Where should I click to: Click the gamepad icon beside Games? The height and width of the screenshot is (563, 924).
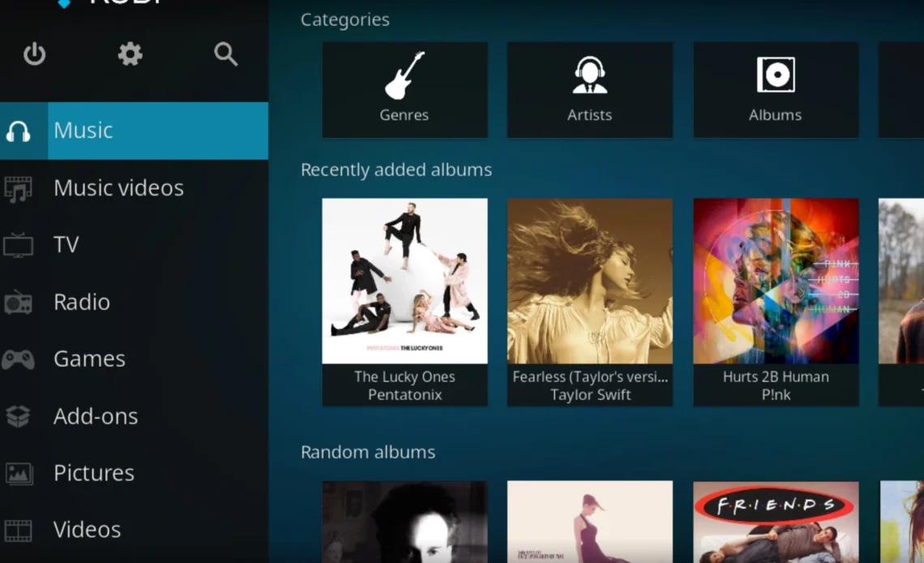pyautogui.click(x=19, y=359)
